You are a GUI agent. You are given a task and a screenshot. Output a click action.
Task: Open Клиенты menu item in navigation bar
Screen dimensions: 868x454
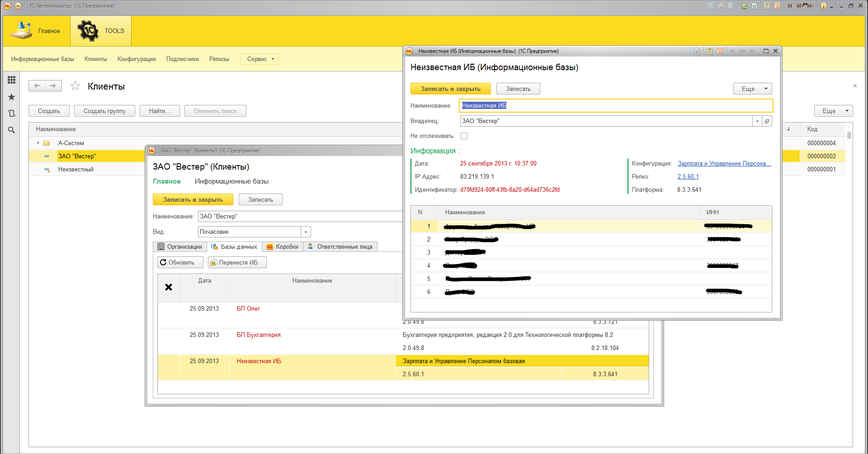click(96, 59)
